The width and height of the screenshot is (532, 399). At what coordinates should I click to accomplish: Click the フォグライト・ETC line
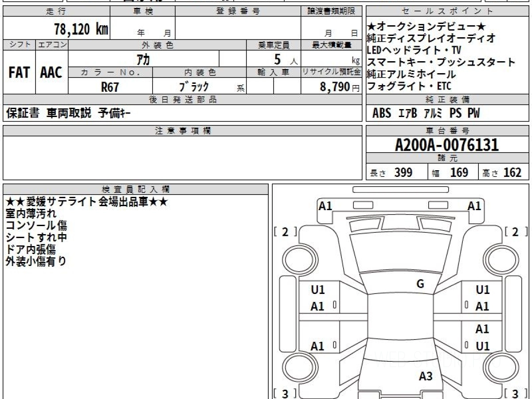click(x=409, y=86)
